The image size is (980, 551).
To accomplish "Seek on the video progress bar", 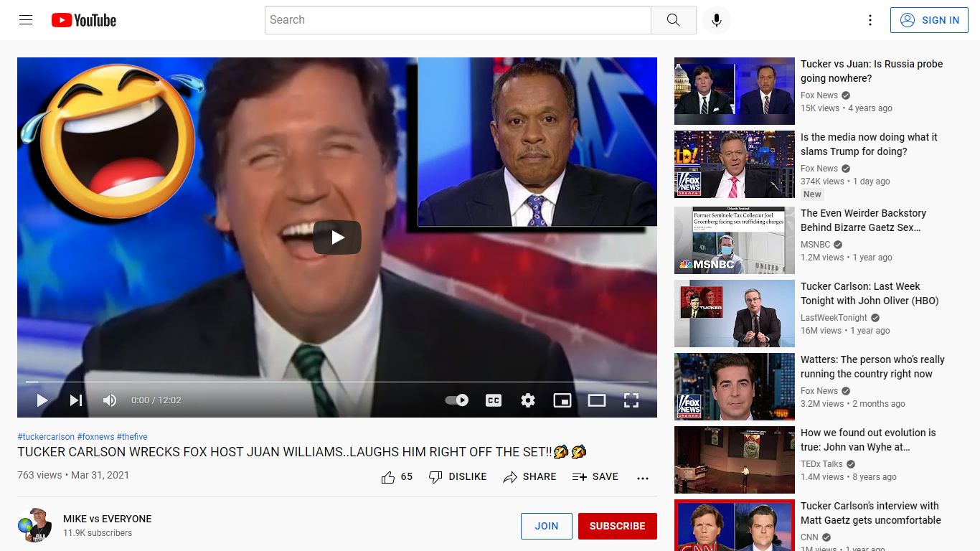I will [337, 382].
